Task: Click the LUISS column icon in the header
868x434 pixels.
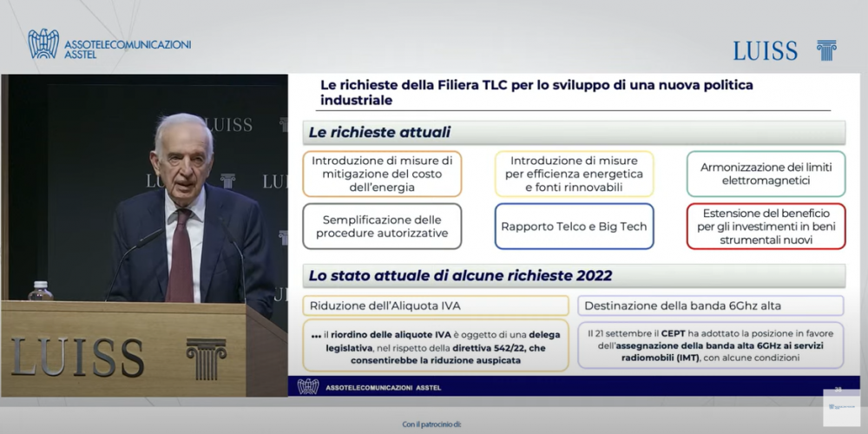Action: (826, 50)
